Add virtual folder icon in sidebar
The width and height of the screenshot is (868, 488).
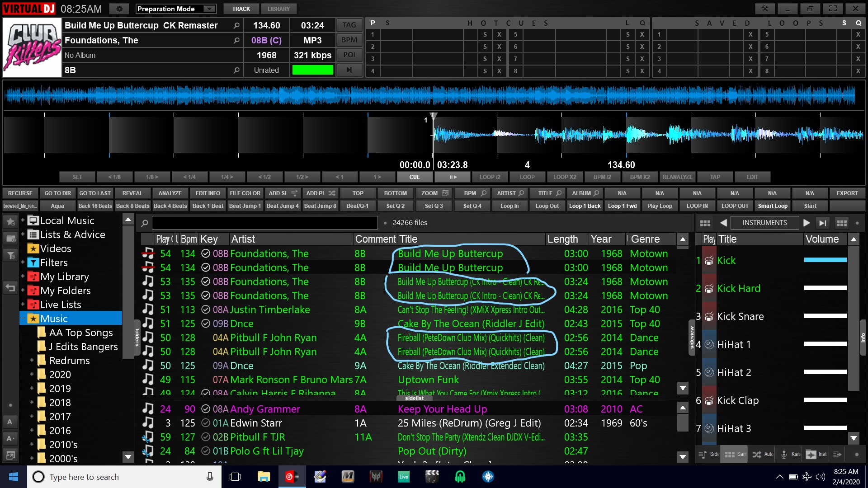[x=10, y=239]
